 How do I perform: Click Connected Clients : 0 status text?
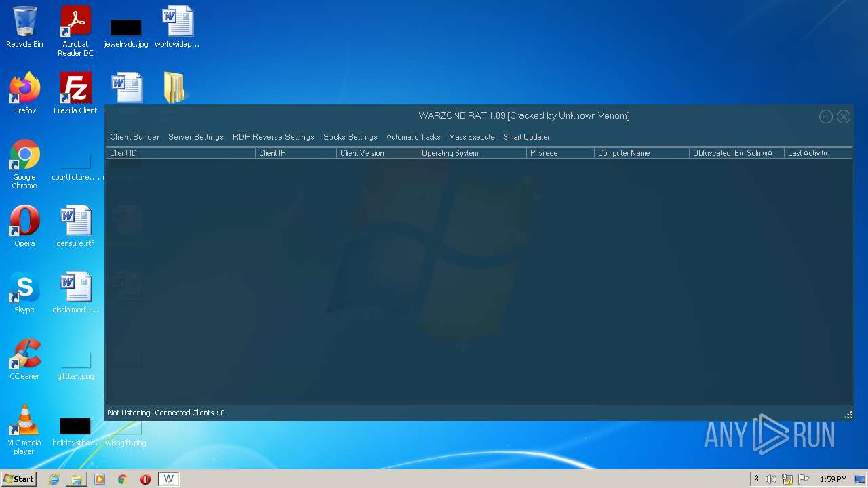coord(190,413)
